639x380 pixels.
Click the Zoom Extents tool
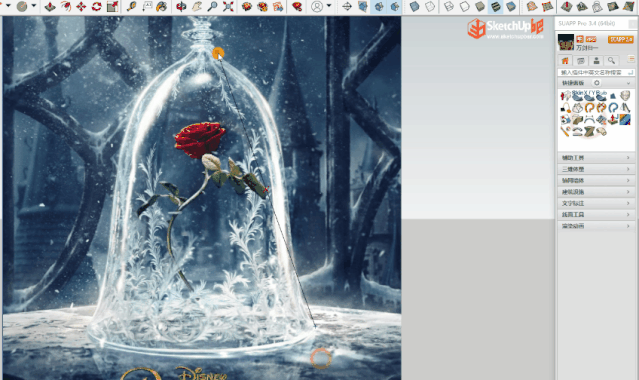(228, 7)
